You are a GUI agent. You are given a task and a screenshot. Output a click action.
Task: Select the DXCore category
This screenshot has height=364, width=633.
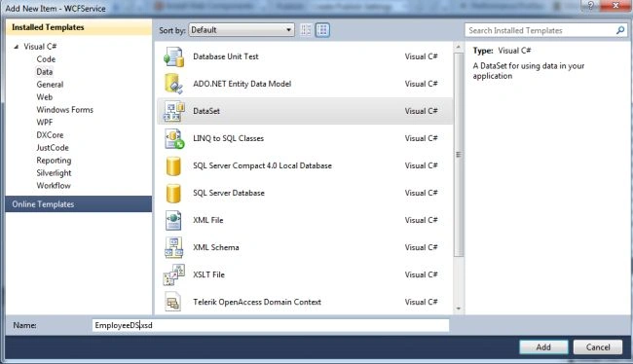(50, 135)
